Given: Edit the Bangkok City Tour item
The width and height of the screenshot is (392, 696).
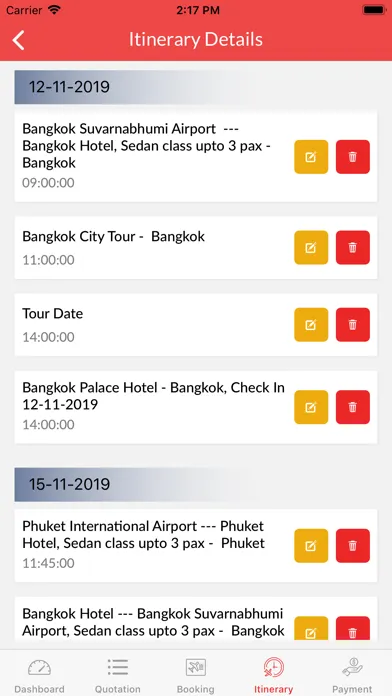Looking at the screenshot, I should [x=311, y=247].
